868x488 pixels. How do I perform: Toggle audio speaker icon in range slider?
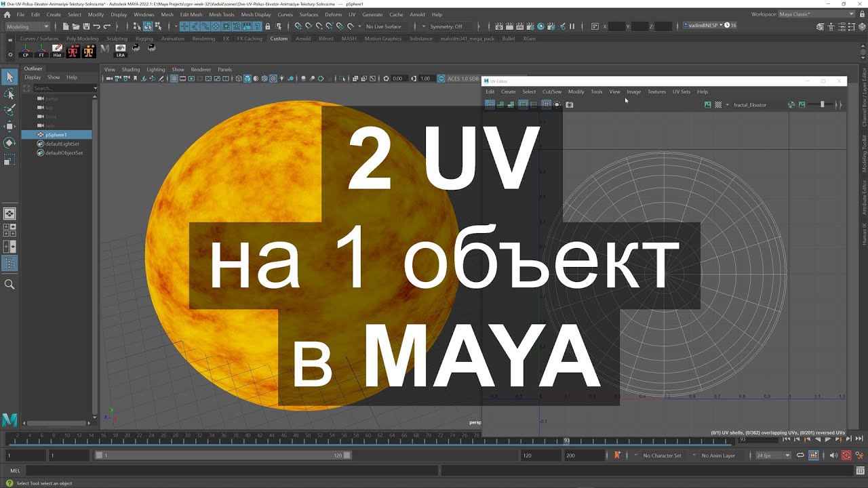tap(834, 455)
